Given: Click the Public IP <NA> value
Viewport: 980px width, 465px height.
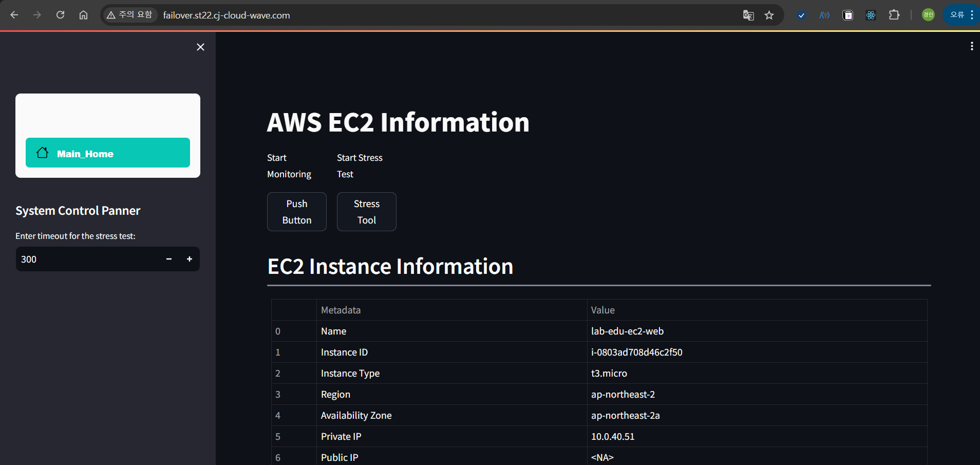Looking at the screenshot, I should 757,457.
